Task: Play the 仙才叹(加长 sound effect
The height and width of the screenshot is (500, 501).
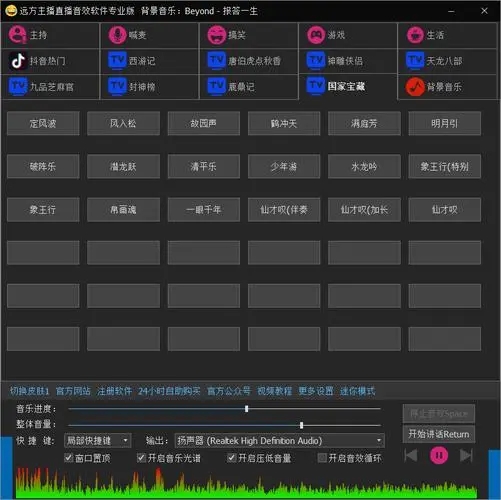Action: coord(364,210)
